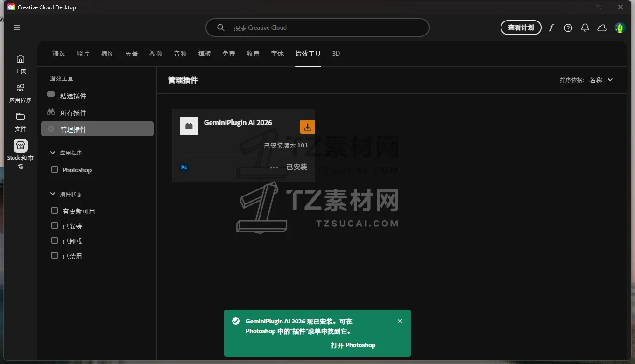The width and height of the screenshot is (635, 364).
Task: Open the plugin card three-dot menu
Action: coord(274,167)
